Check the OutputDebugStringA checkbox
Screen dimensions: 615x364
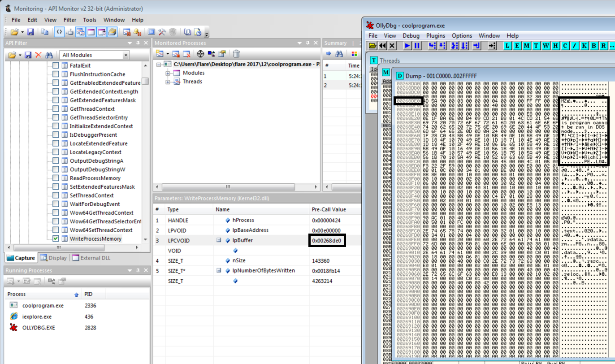point(56,160)
